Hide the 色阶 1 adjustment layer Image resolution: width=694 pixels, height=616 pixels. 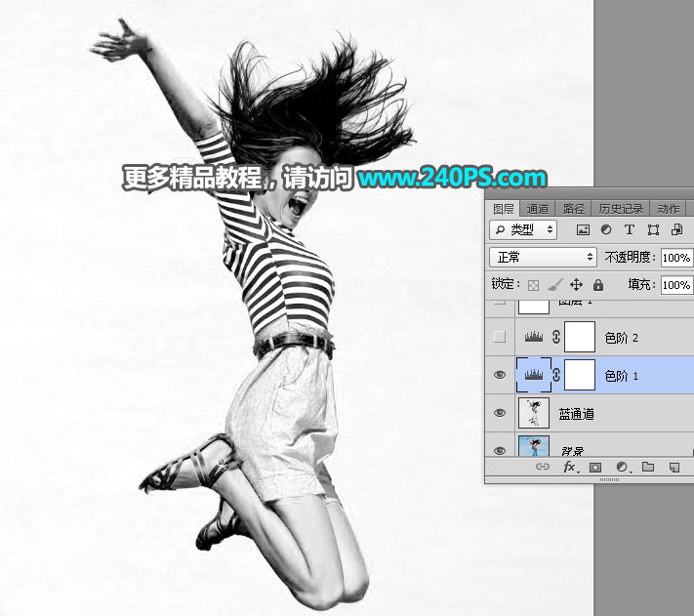pos(500,375)
